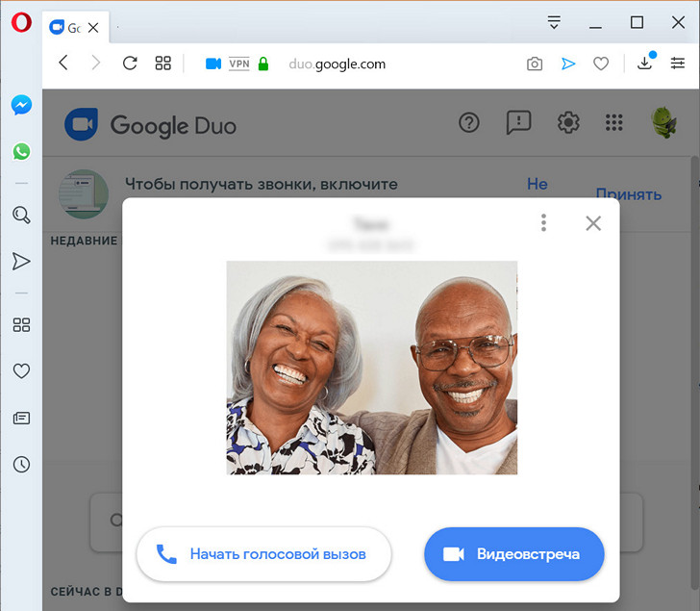Image resolution: width=700 pixels, height=611 pixels.
Task: Send page to My Flow
Action: (x=568, y=64)
